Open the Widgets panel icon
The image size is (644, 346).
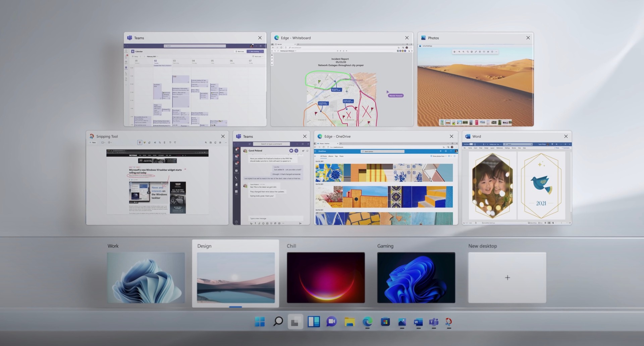click(x=314, y=322)
